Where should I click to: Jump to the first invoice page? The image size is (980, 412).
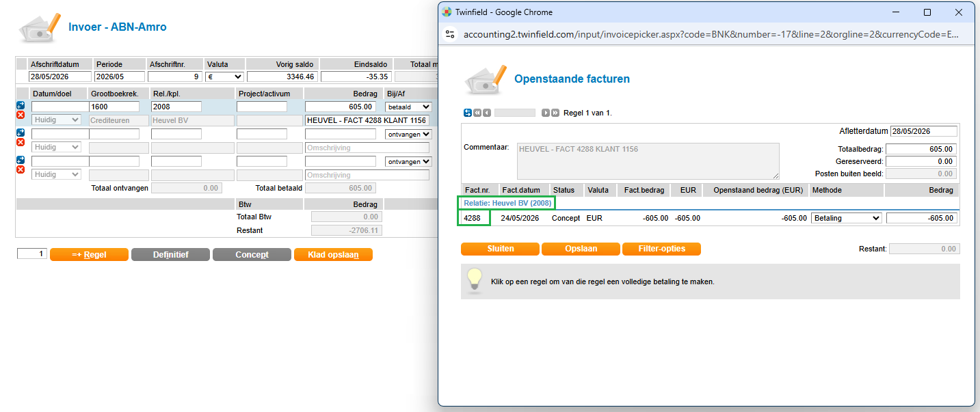pos(477,113)
